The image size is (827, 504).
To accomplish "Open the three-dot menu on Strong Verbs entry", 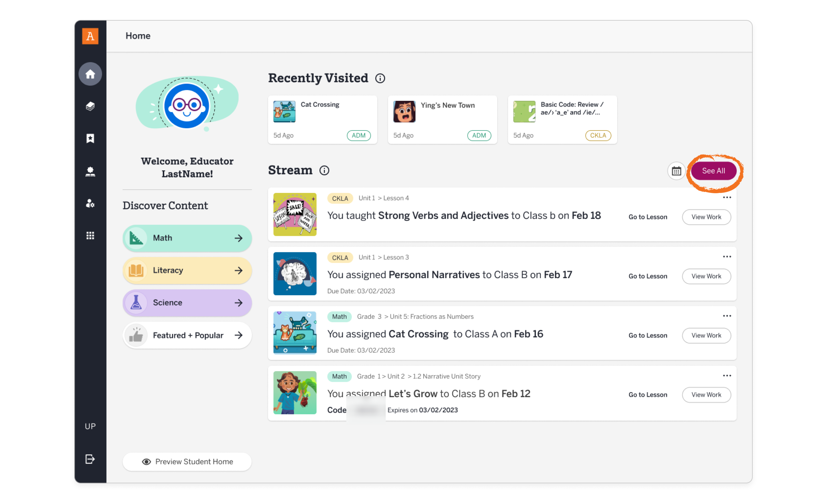I will (x=727, y=198).
